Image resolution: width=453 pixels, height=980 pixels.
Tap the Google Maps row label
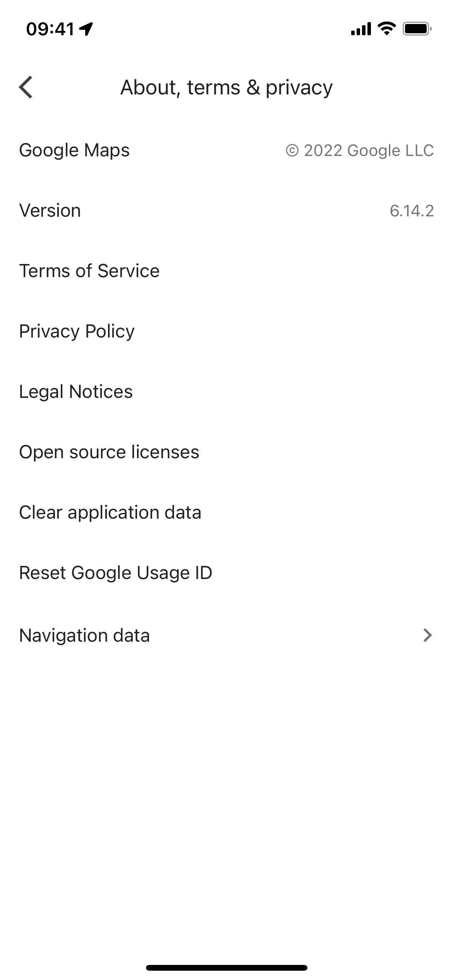pos(74,150)
